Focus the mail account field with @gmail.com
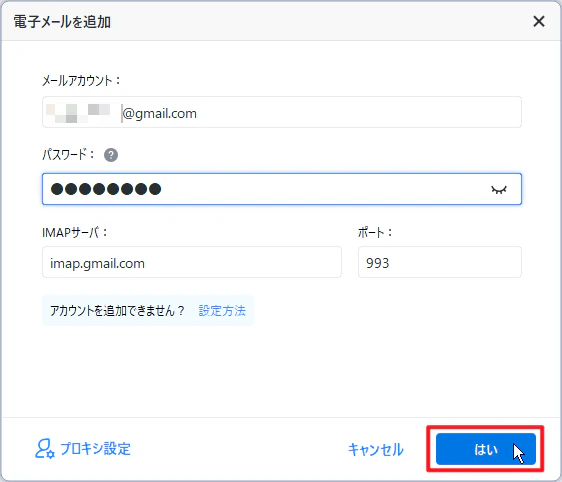562x482 pixels. tap(282, 112)
